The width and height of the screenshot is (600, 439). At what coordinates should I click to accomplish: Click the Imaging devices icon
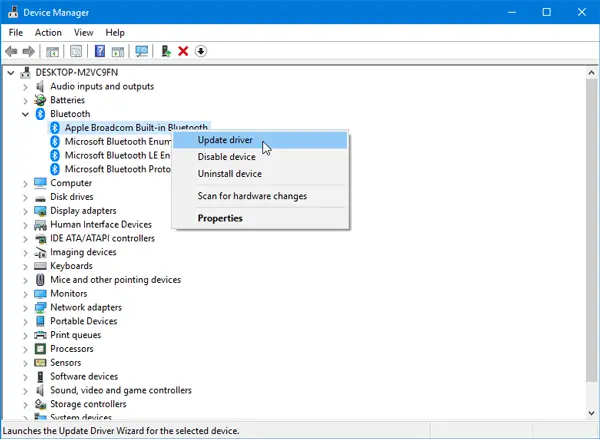pyautogui.click(x=40, y=252)
